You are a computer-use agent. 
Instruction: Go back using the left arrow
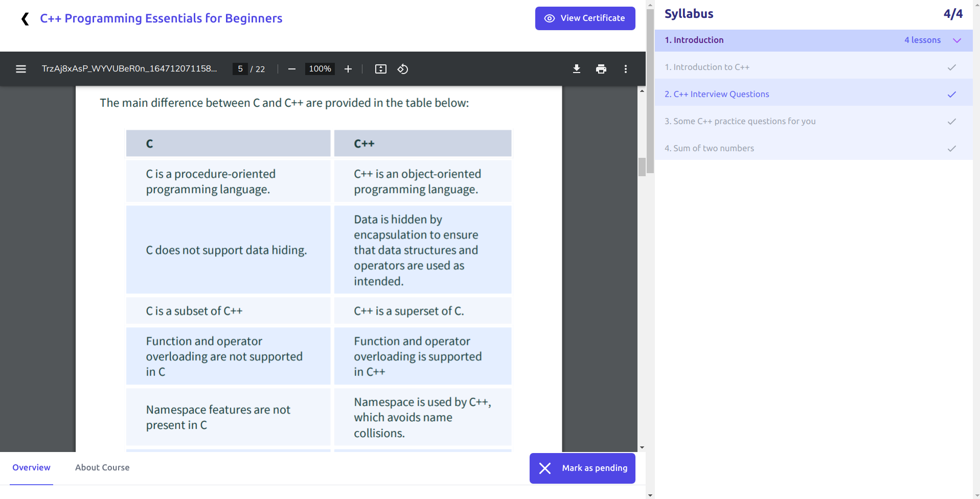tap(25, 19)
